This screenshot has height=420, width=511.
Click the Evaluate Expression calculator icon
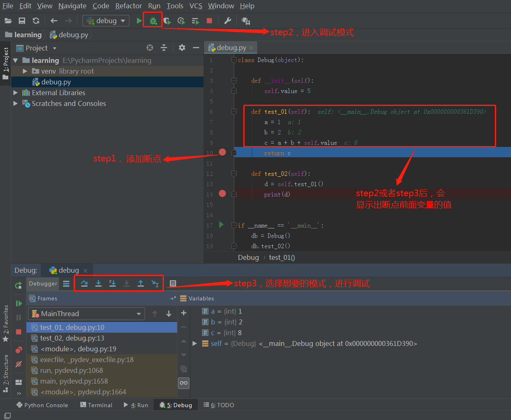[x=173, y=283]
